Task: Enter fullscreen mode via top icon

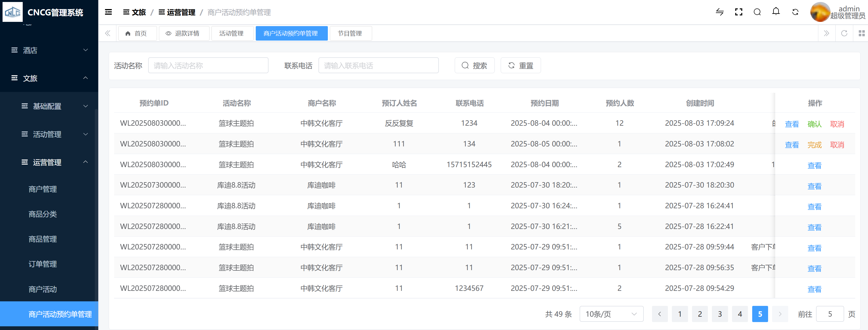Action: 738,12
